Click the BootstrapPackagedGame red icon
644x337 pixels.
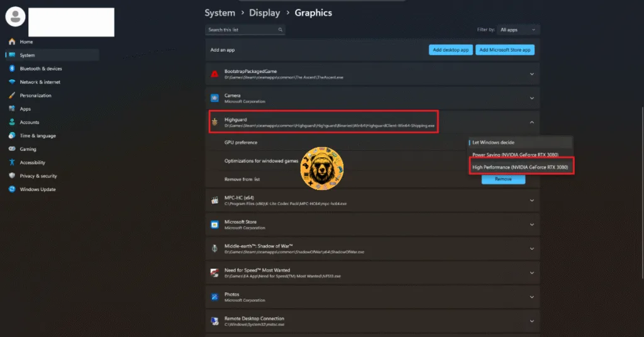pos(214,74)
